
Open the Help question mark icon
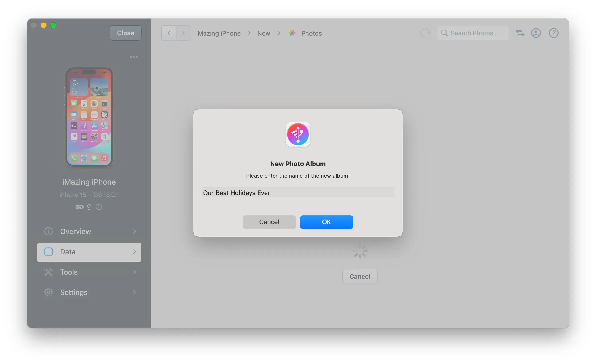click(x=554, y=33)
